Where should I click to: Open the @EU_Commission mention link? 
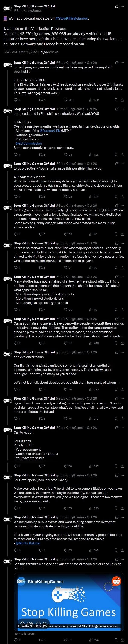tap(29, 144)
